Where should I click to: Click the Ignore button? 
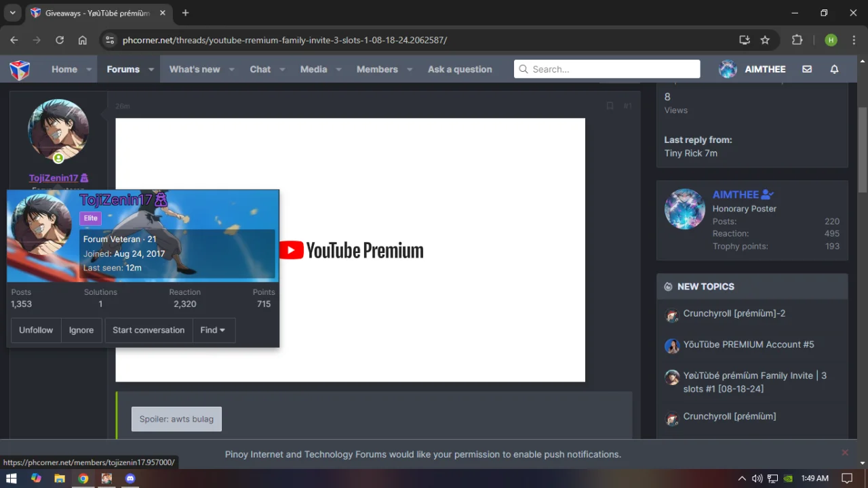81,330
